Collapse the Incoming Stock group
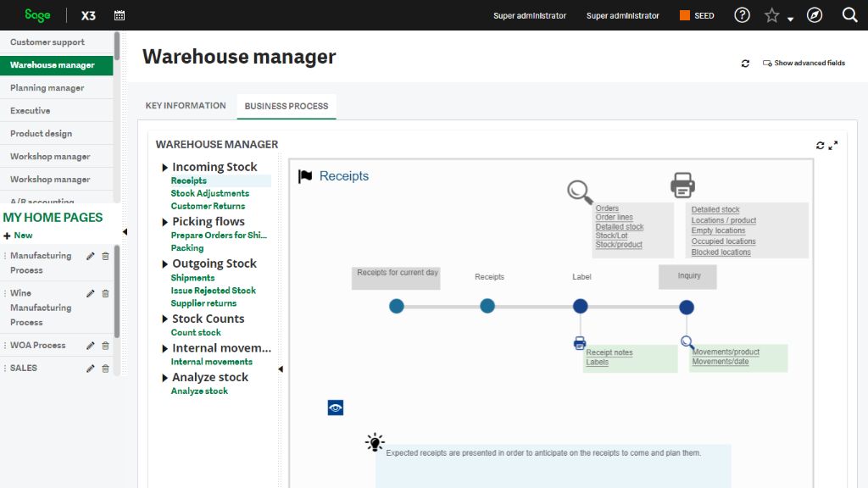Screen dimensions: 868x488 [164, 168]
